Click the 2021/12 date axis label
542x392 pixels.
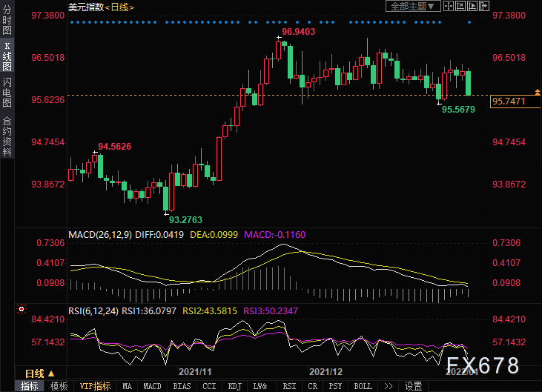pos(326,372)
